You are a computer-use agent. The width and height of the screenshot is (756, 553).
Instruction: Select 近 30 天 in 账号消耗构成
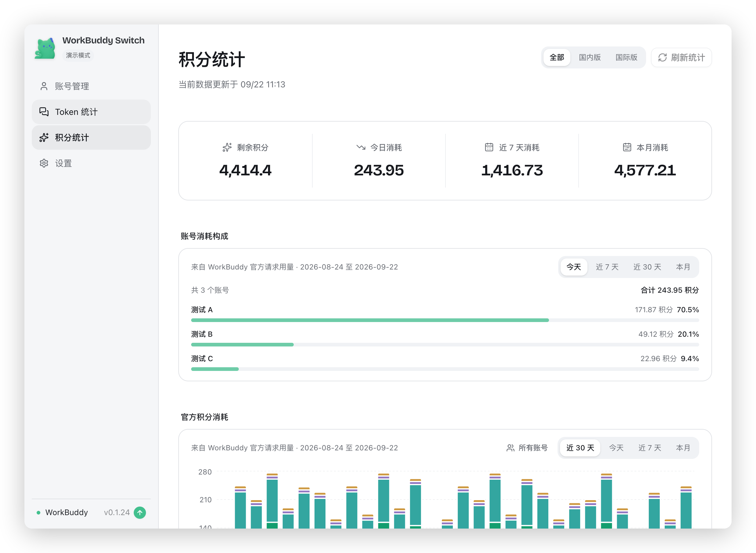[647, 267]
